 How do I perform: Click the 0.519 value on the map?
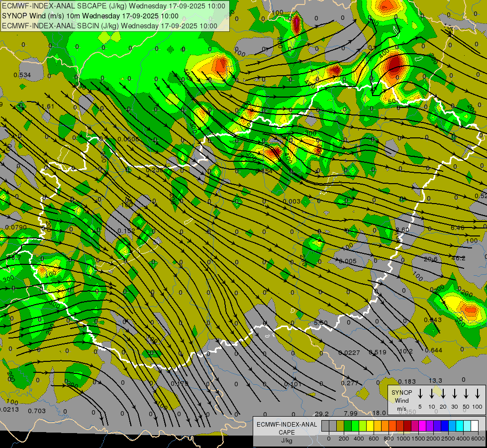[378, 352]
